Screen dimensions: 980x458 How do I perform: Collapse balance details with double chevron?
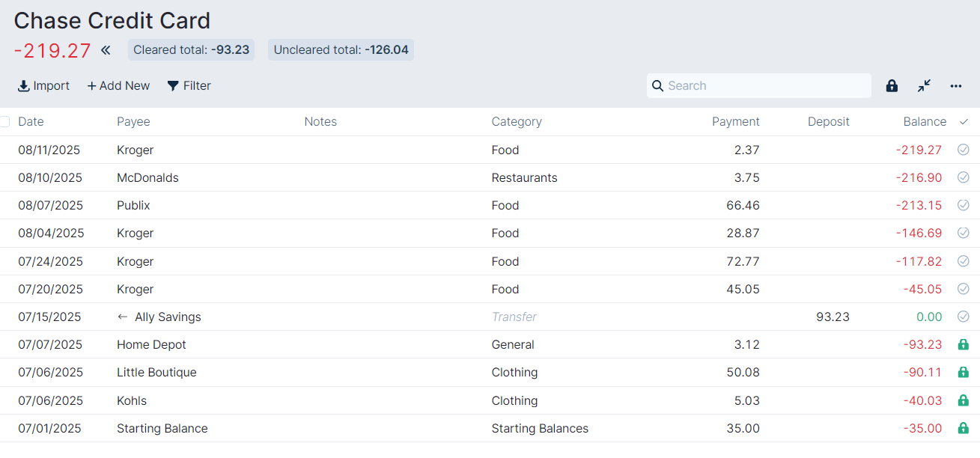[106, 50]
